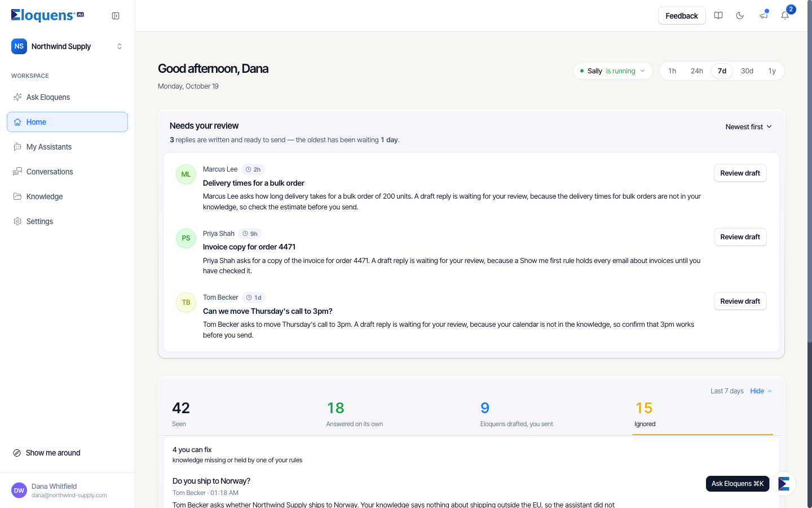Open the Conversations section

click(67, 172)
